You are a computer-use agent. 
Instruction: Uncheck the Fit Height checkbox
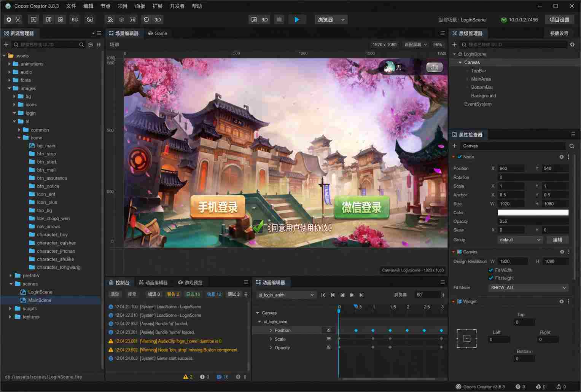point(491,278)
